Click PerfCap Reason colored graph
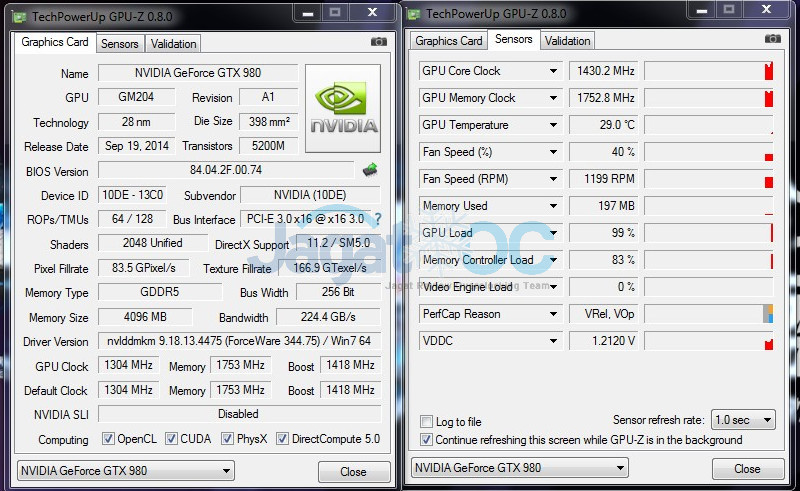 709,314
